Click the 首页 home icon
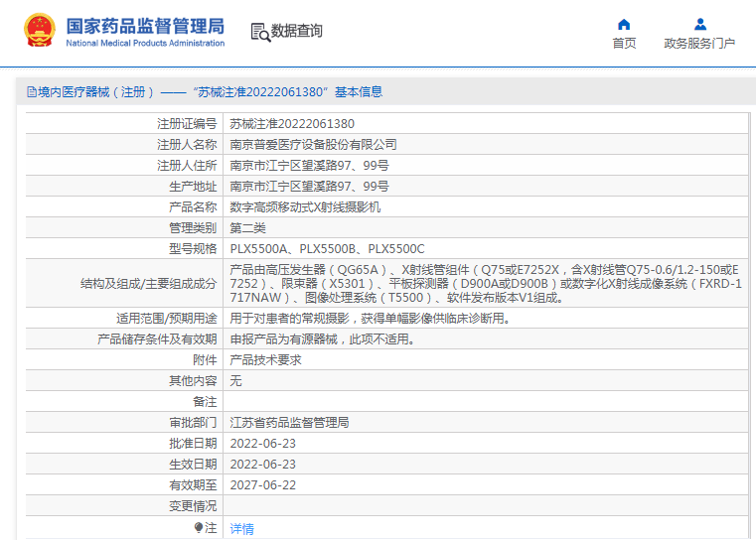This screenshot has height=540, width=756. click(x=624, y=24)
